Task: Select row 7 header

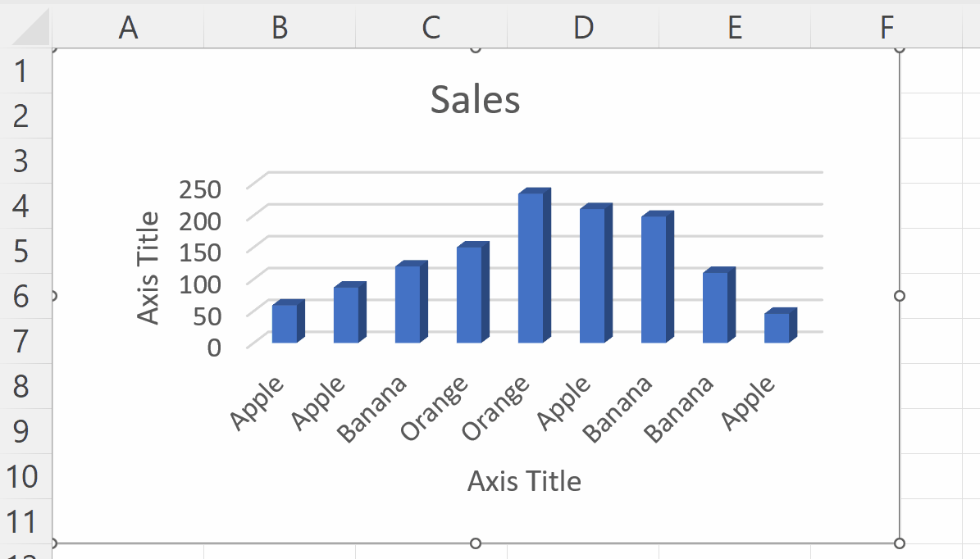Action: 22,342
